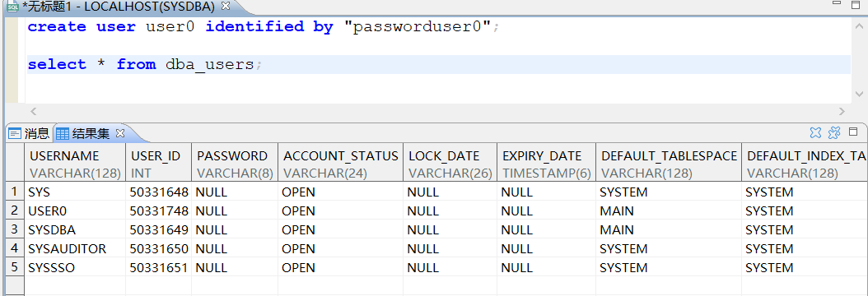Click user ID cell 50331650
Viewport: 868px width, 296px height.
click(159, 248)
